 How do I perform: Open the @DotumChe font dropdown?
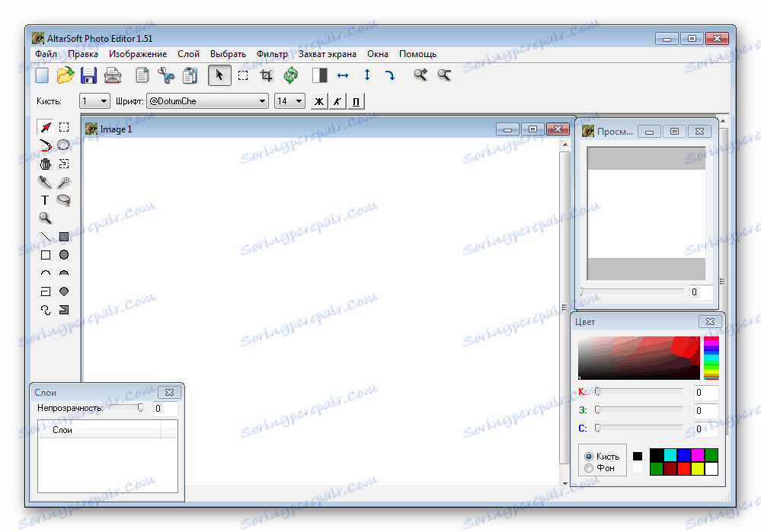[206, 100]
